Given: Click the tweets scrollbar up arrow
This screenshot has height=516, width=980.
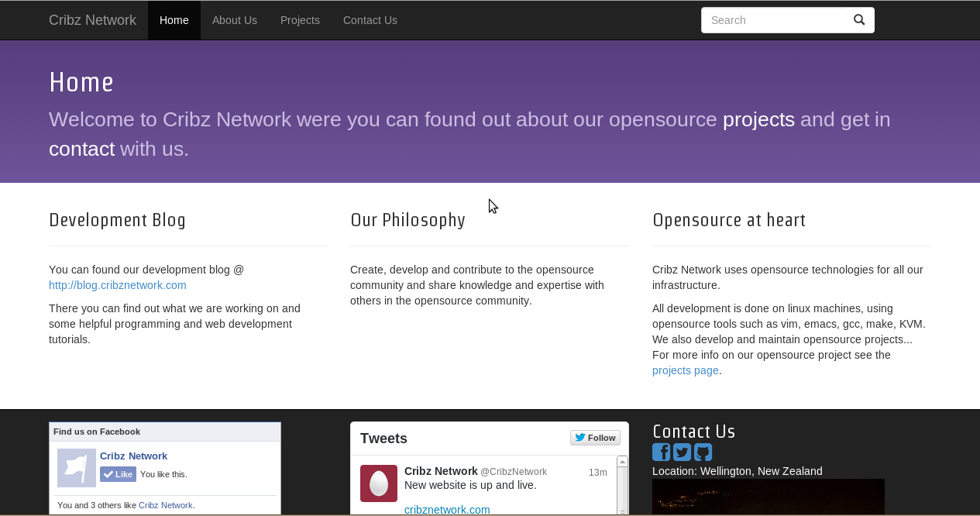Looking at the screenshot, I should [622, 462].
